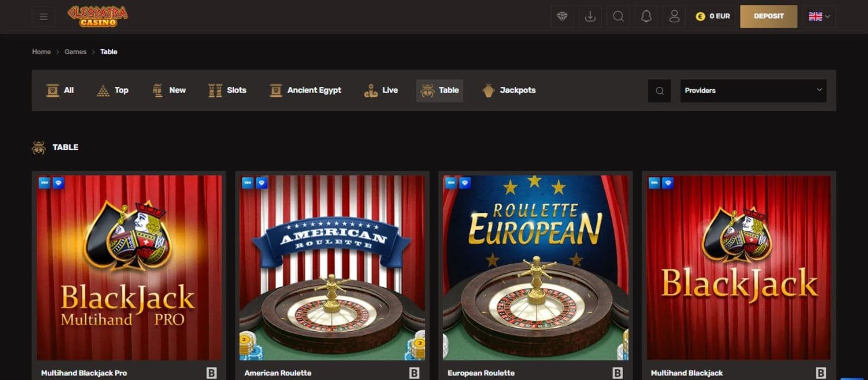Click the European Roulette title
This screenshot has width=868, height=380.
pos(481,373)
